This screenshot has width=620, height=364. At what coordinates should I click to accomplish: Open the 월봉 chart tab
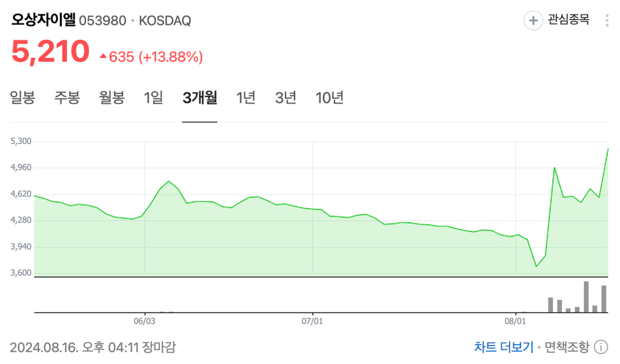click(x=112, y=97)
